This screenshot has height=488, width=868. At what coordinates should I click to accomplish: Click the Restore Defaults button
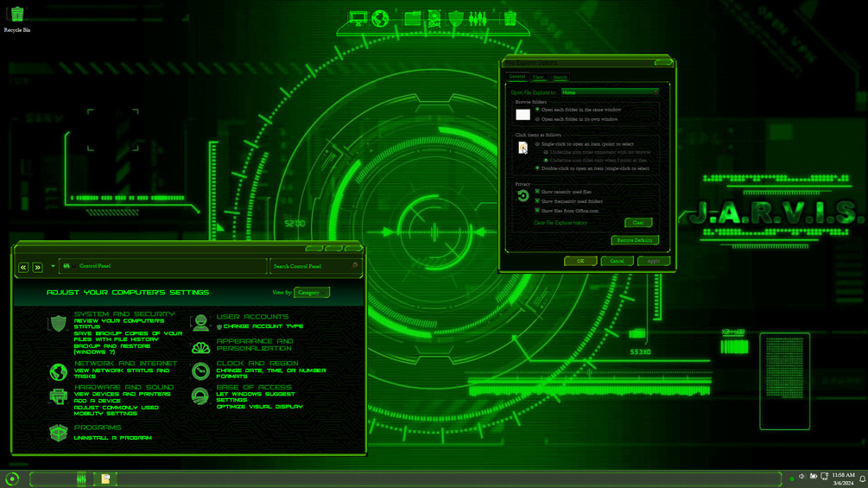635,240
